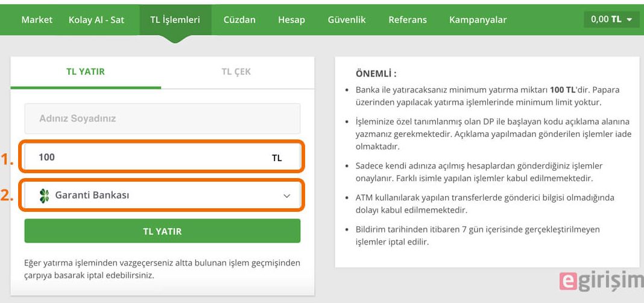Expand the Garanti Bankası bank dropdown chevron
The width and height of the screenshot is (644, 303).
[x=286, y=196]
